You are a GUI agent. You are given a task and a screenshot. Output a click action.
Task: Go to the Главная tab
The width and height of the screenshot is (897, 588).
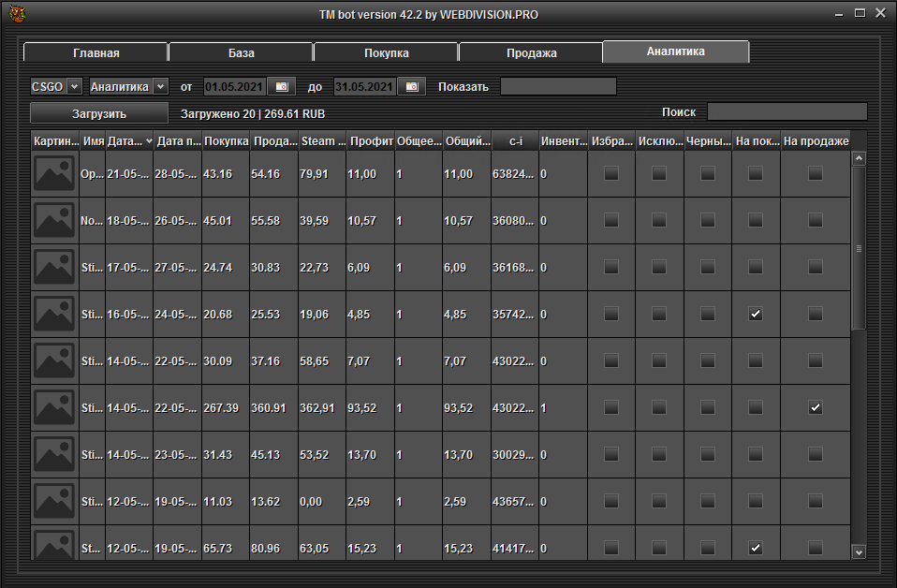tap(96, 53)
